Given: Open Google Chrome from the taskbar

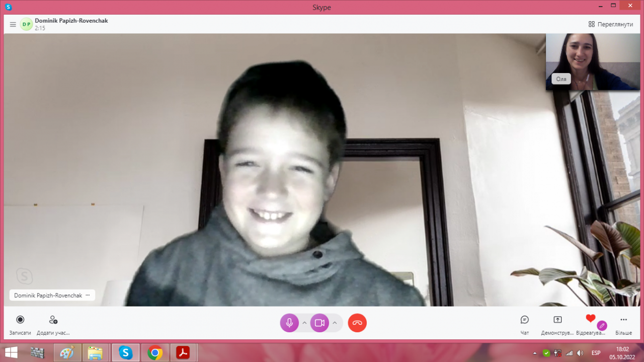Looking at the screenshot, I should [155, 353].
